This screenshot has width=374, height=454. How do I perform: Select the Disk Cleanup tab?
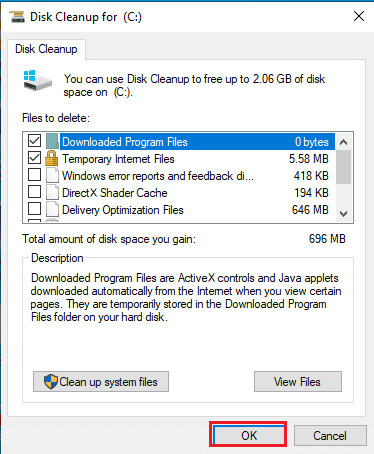pos(46,49)
